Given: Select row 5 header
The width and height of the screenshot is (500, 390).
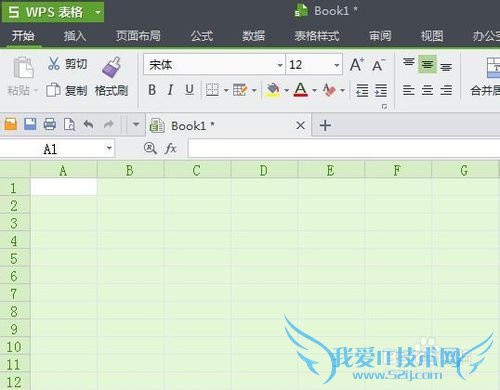Looking at the screenshot, I should pos(15,259).
